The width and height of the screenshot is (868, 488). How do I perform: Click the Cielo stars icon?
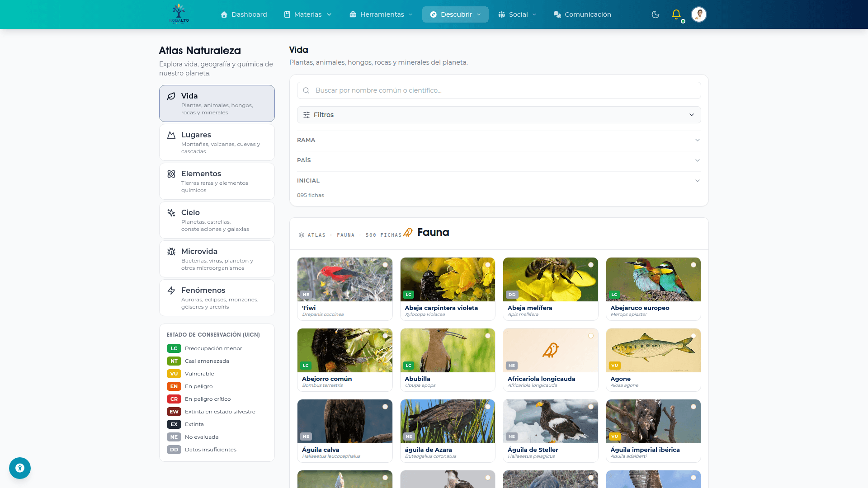click(171, 213)
